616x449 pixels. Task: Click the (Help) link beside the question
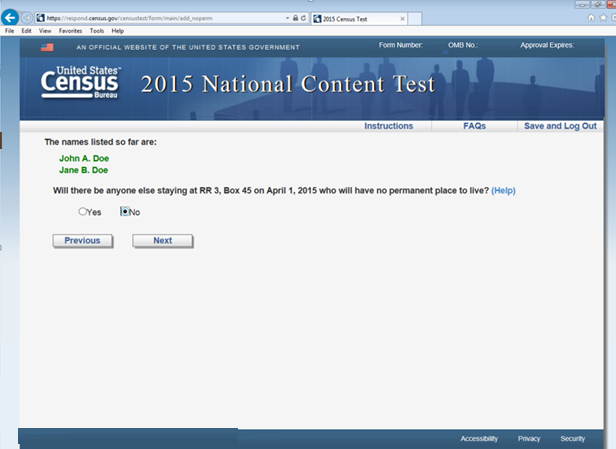(x=503, y=191)
